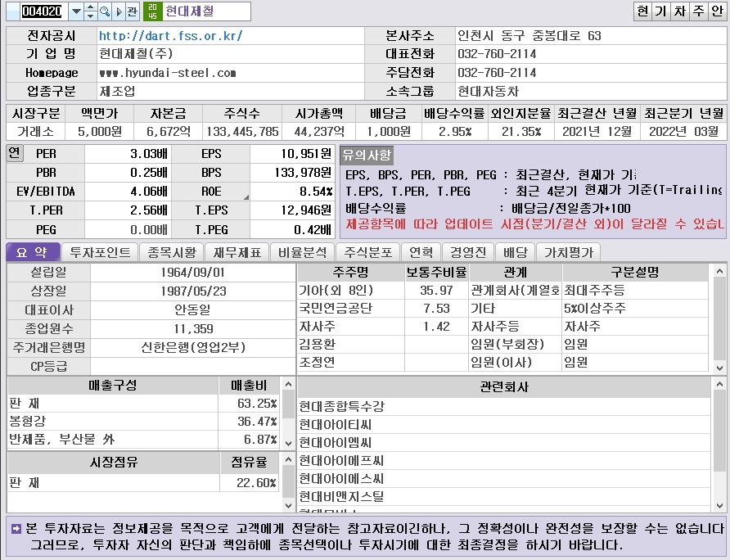Click the stock code input field 004020
Image resolution: width=730 pixels, height=560 pixels.
(x=42, y=11)
